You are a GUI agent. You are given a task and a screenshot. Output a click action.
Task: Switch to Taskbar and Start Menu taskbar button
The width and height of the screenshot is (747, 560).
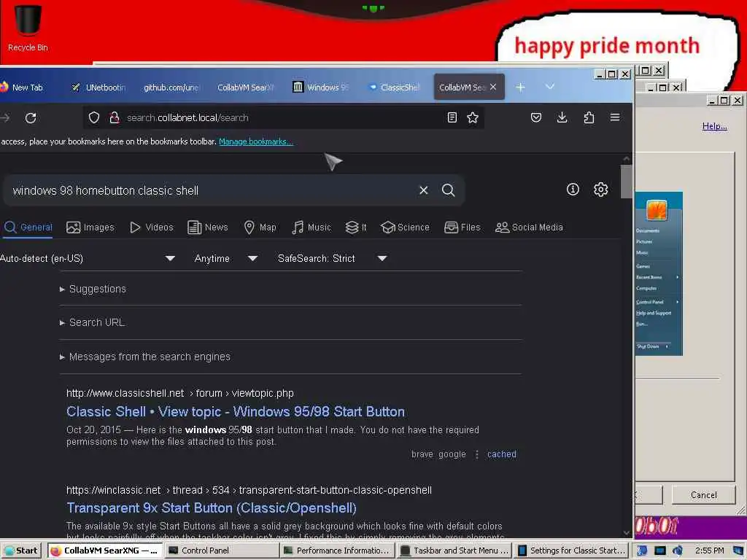tap(454, 551)
